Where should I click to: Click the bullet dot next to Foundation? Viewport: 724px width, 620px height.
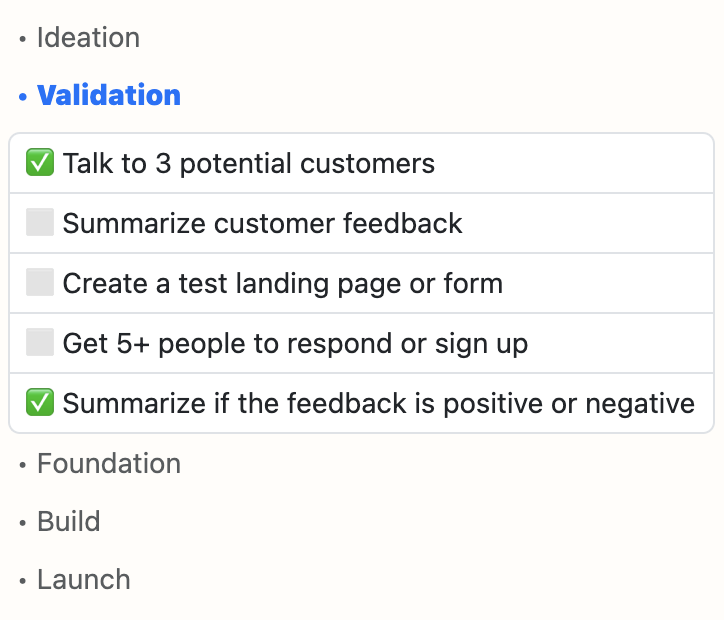point(23,465)
